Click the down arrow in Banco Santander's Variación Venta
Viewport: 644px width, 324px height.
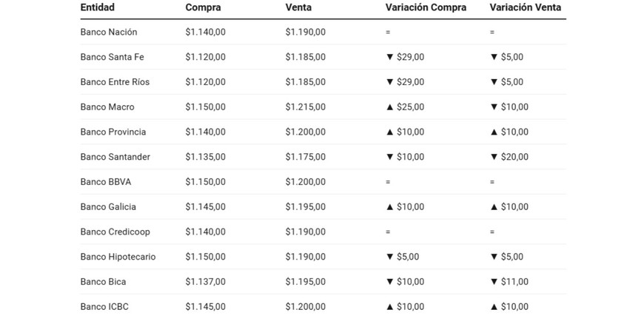tap(494, 157)
